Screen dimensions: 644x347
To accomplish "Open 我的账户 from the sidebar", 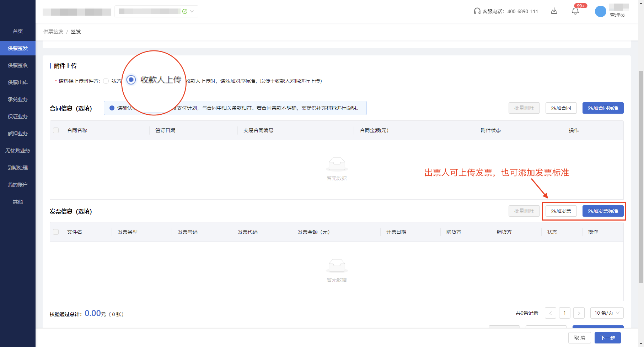I will (17, 184).
